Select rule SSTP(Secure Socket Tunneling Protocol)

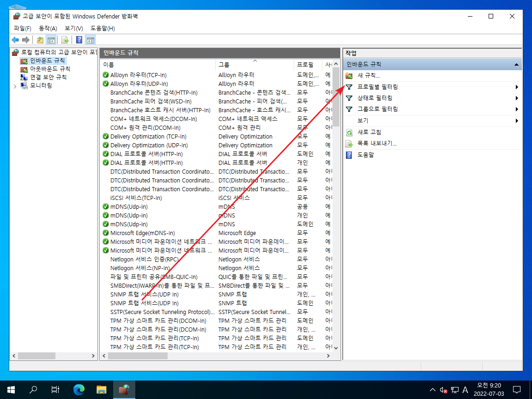(x=162, y=312)
